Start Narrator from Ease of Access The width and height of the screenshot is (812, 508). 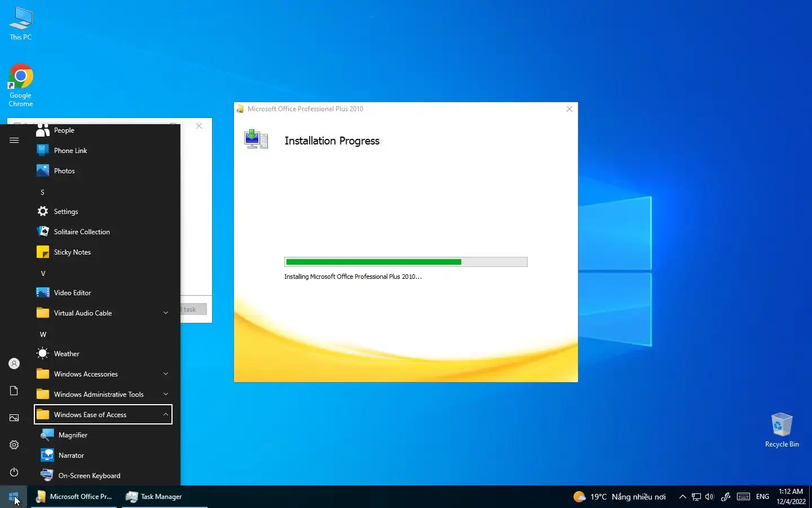click(x=103, y=456)
